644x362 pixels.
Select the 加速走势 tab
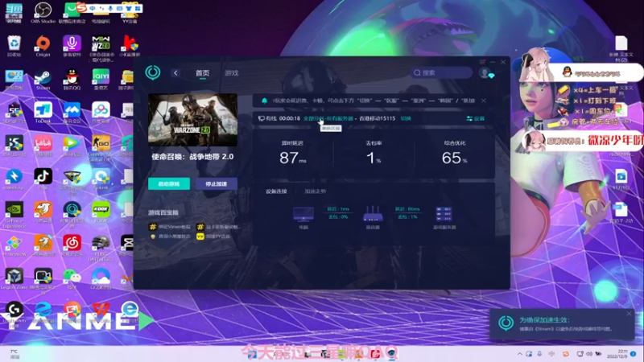coord(315,191)
